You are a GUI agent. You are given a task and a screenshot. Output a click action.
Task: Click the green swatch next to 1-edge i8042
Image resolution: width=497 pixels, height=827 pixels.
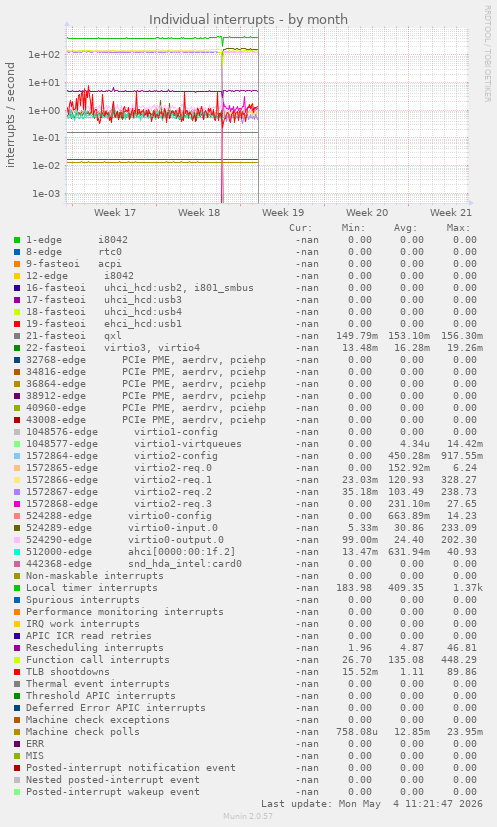pyautogui.click(x=17, y=240)
